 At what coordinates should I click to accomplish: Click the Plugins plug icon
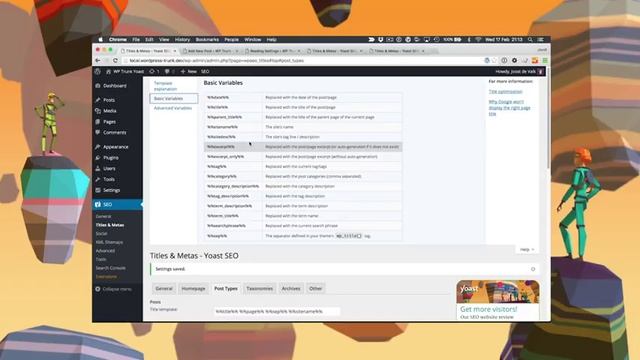coord(98,158)
